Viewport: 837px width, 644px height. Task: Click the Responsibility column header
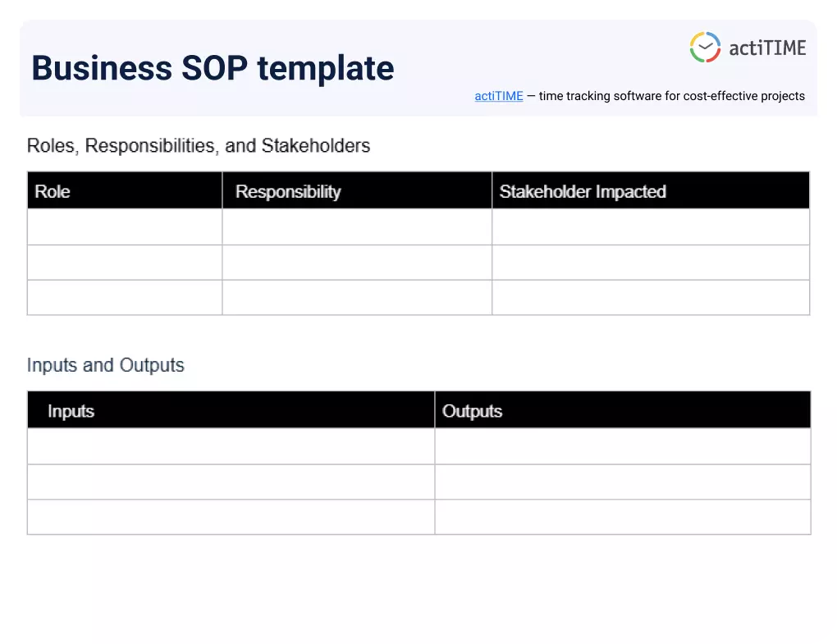288,191
